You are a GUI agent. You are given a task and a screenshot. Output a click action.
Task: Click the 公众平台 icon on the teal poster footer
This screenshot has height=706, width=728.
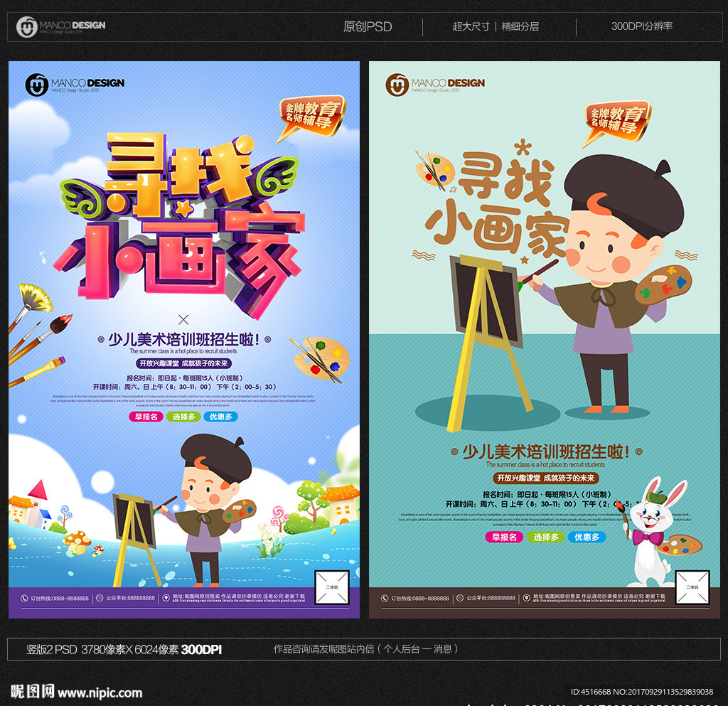460,599
